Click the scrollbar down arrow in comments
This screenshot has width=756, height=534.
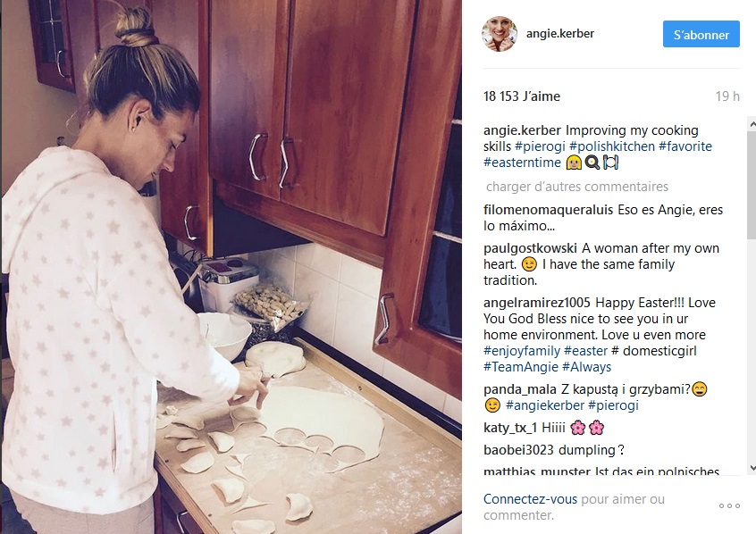coord(752,468)
